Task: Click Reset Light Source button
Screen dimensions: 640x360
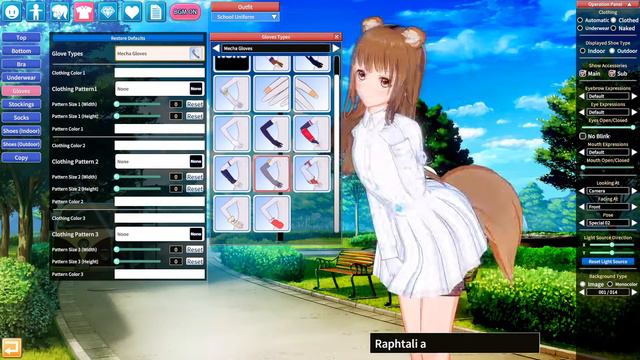Action: pos(608,262)
